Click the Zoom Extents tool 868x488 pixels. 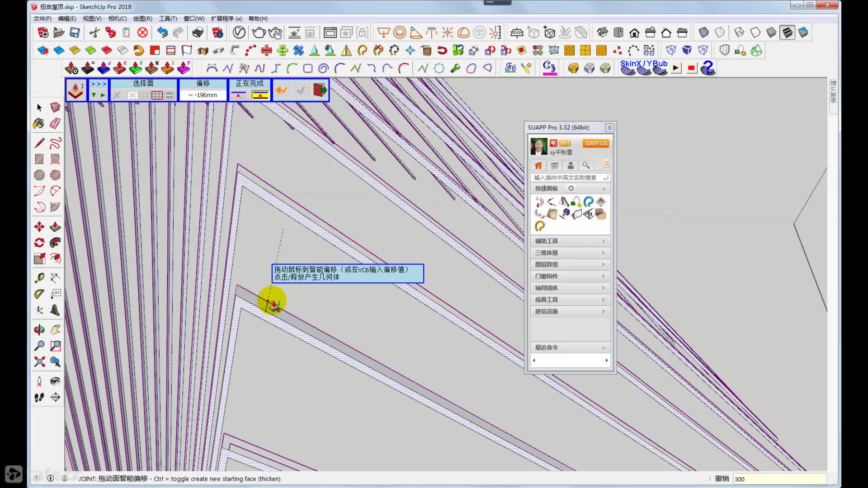point(39,361)
